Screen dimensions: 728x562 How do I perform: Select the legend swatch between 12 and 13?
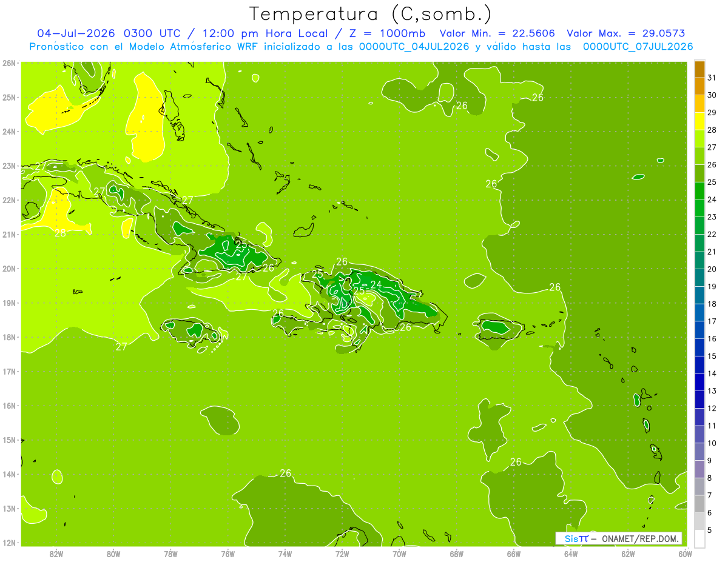pyautogui.click(x=699, y=400)
